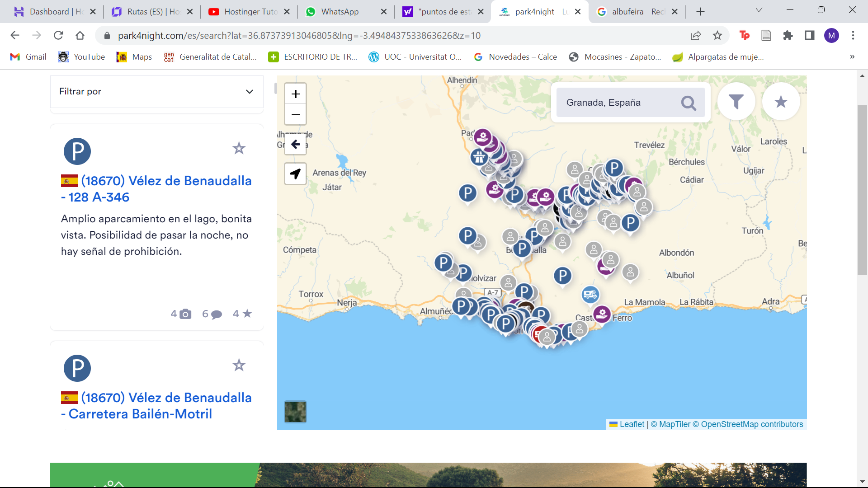Click the map back arrow button

295,145
